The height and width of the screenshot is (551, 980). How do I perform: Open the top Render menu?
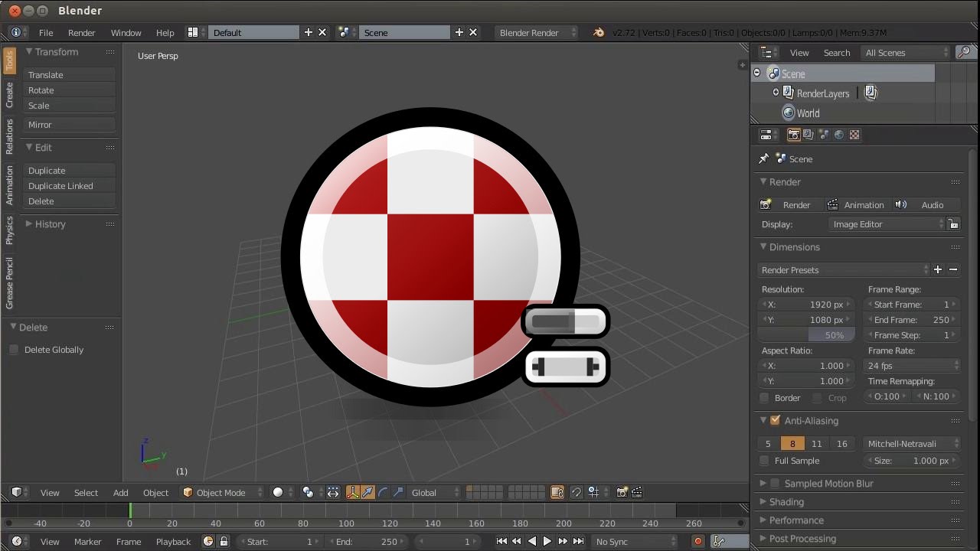coord(81,32)
